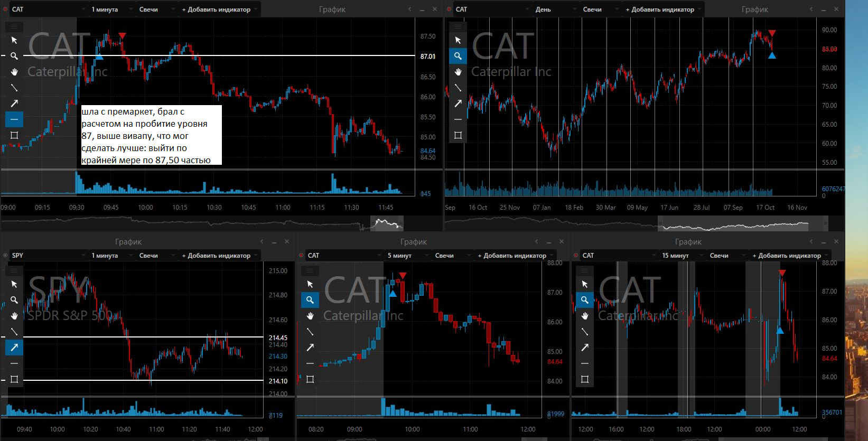
Task: Click the collapse arrow in the top-left График title bar
Action: click(409, 10)
